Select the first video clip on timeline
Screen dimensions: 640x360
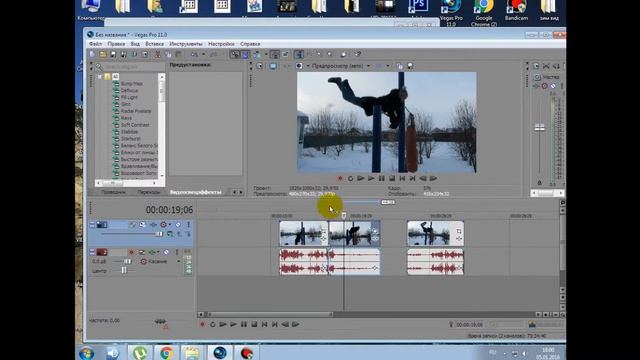[x=304, y=233]
